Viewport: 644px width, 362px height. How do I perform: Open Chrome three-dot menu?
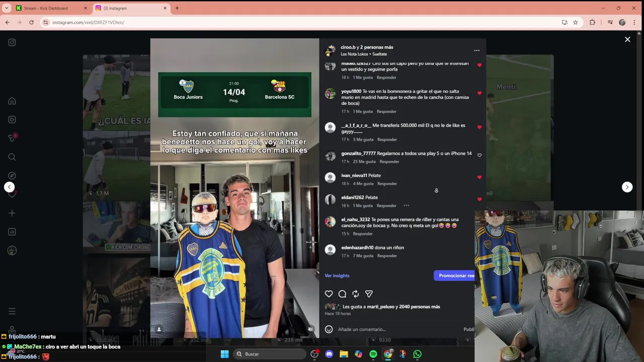[x=635, y=22]
